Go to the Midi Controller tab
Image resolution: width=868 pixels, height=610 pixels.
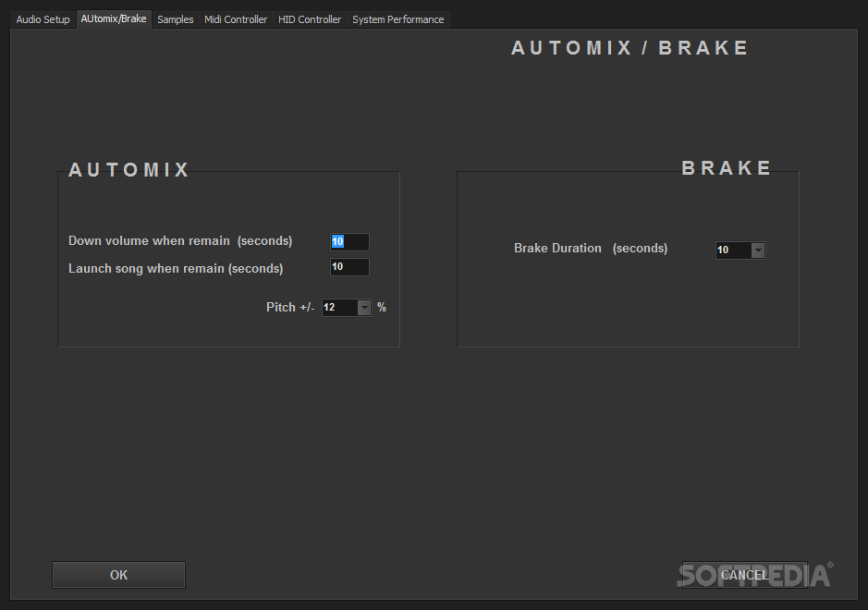tap(236, 19)
